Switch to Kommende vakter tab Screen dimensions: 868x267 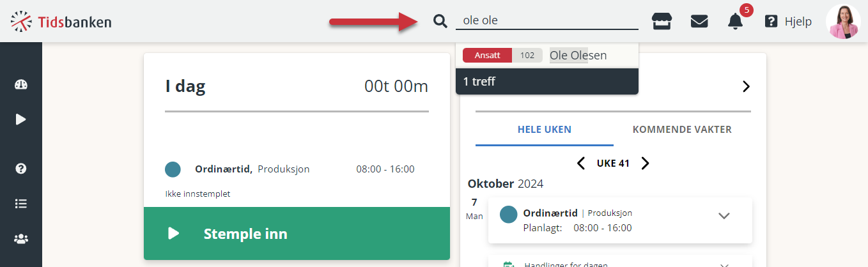pyautogui.click(x=682, y=130)
